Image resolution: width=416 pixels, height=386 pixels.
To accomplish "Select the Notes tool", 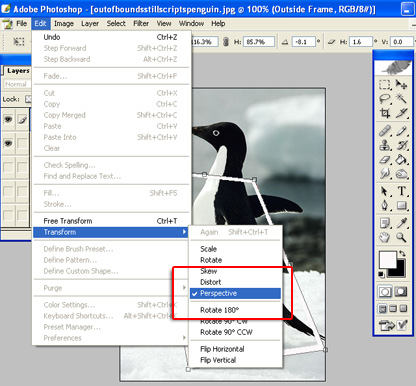I will [385, 223].
